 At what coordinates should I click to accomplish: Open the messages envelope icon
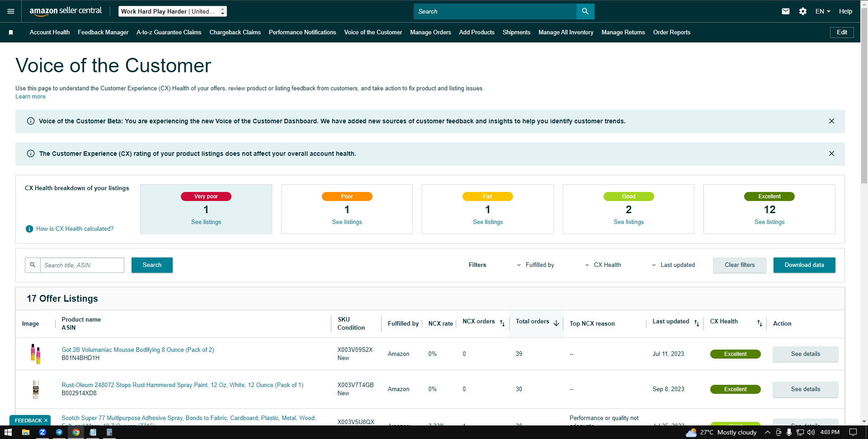coord(786,11)
